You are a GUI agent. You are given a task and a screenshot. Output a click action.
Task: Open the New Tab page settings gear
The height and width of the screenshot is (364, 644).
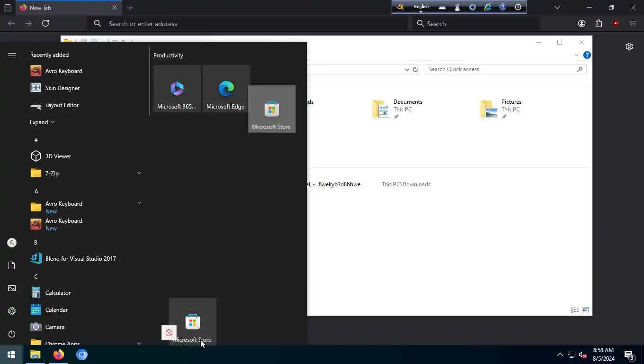pyautogui.click(x=629, y=46)
